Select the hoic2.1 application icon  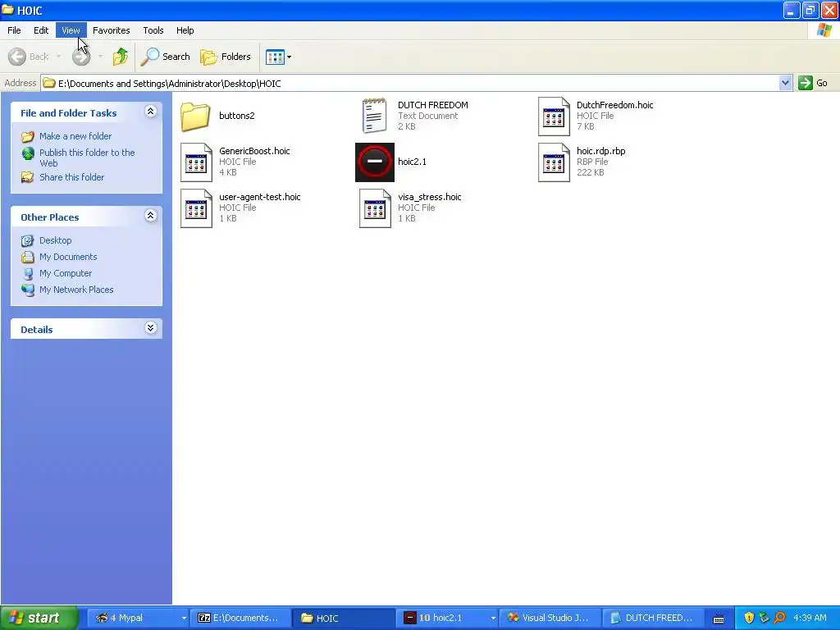(x=374, y=162)
